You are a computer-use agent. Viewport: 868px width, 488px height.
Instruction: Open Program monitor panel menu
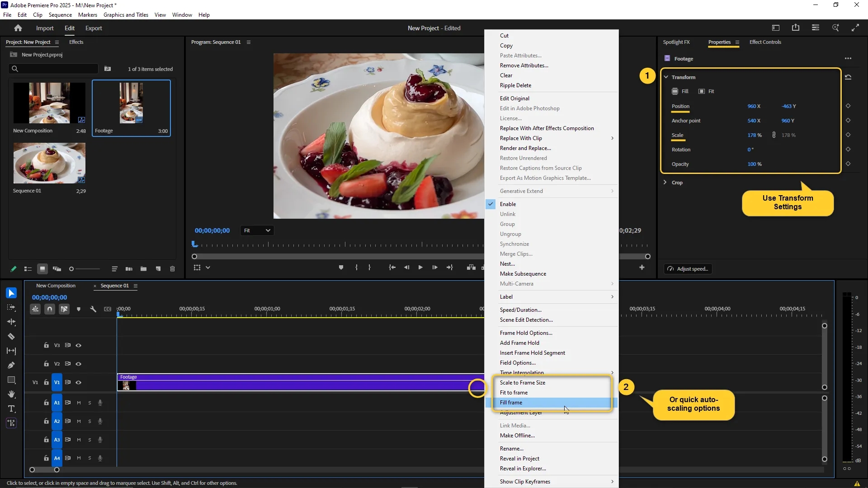tap(249, 42)
